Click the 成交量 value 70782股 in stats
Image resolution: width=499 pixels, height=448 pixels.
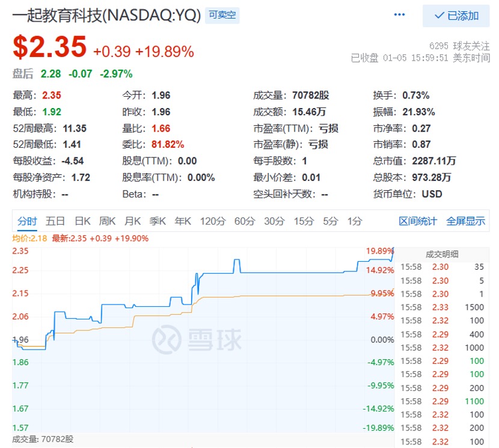(311, 95)
